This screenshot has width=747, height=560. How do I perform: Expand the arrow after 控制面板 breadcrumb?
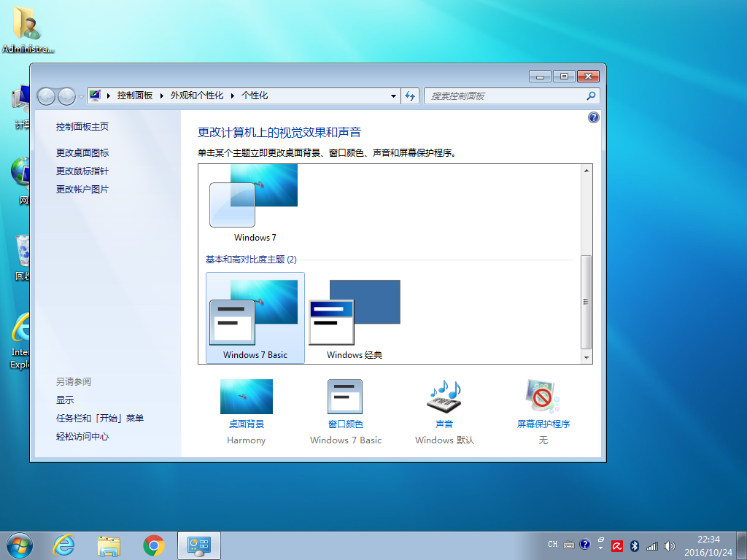pyautogui.click(x=161, y=96)
